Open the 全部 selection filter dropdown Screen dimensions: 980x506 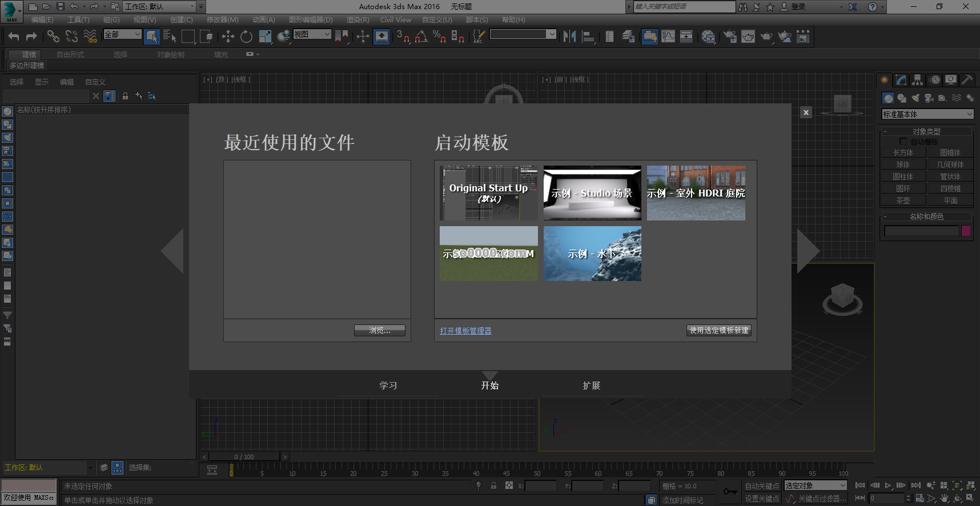click(122, 34)
